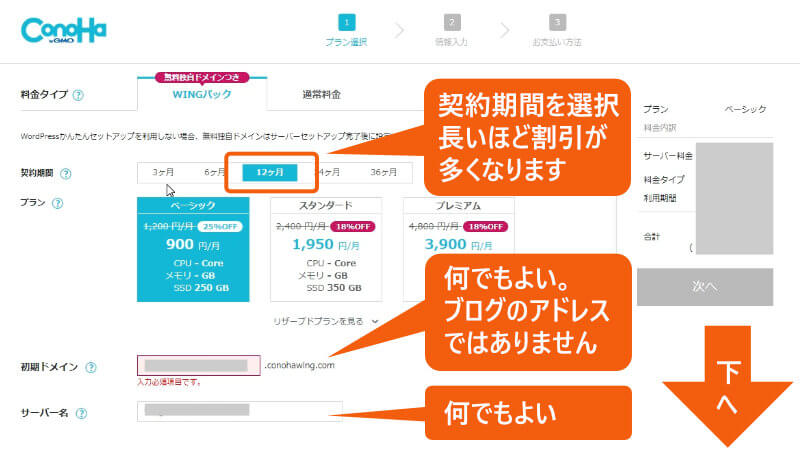Click step 3 お支払い方法 indicator
Screen dimensions: 800x450
pos(557,31)
